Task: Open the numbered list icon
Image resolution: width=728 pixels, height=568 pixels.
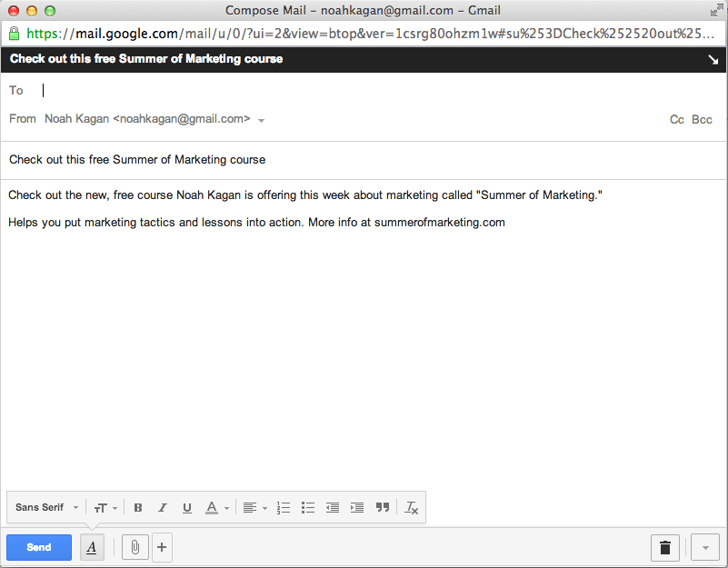Action: point(284,507)
